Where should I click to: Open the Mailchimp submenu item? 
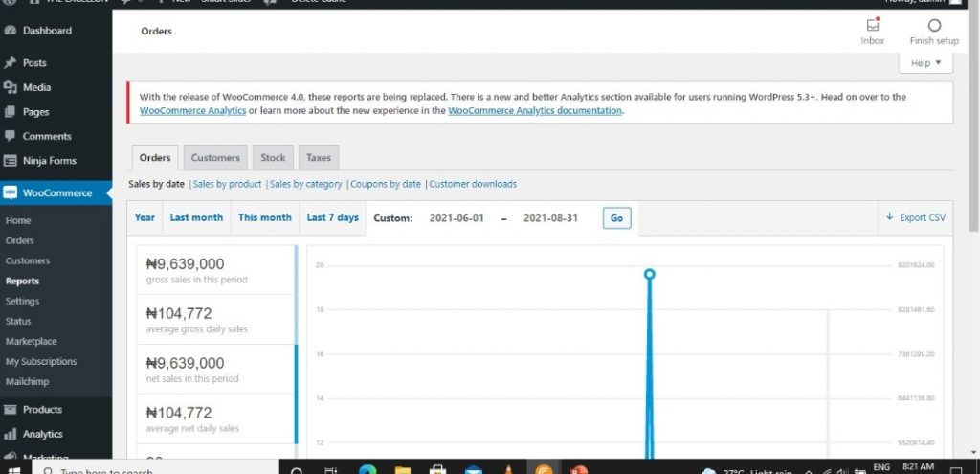click(27, 381)
